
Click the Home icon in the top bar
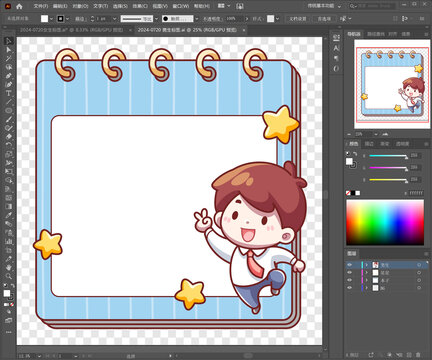pyautogui.click(x=19, y=6)
